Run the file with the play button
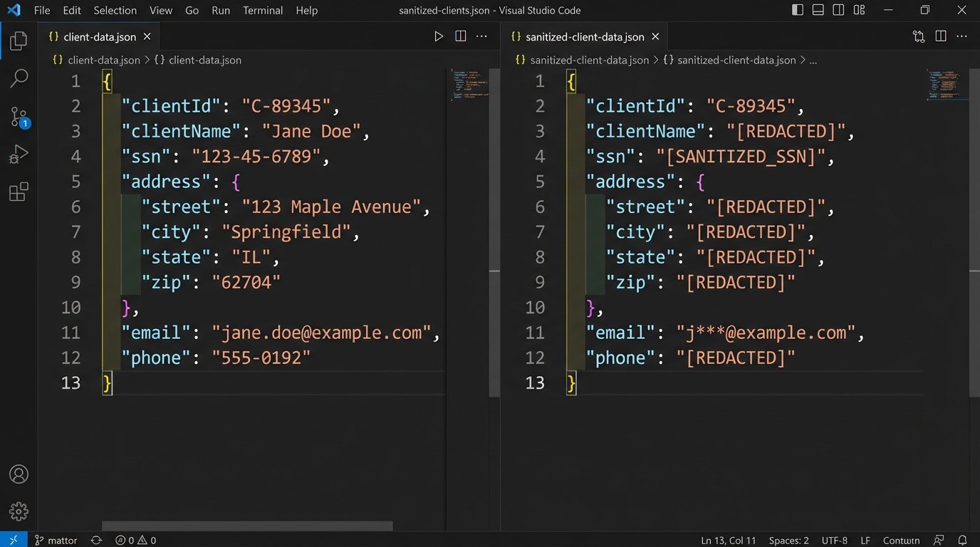 (439, 36)
